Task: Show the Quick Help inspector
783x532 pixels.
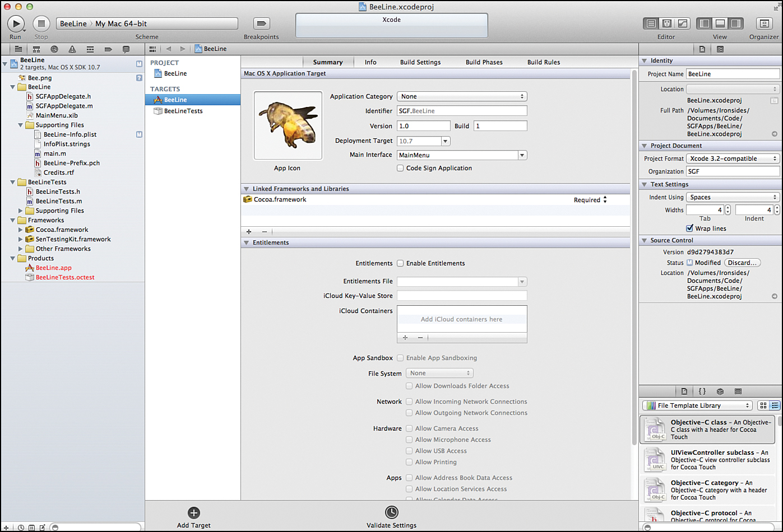Action: (720, 49)
